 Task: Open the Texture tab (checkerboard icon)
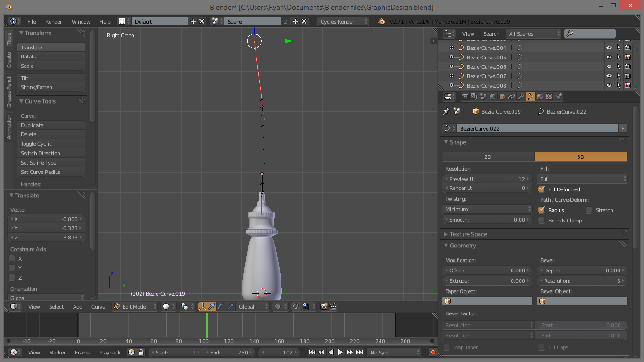[549, 97]
